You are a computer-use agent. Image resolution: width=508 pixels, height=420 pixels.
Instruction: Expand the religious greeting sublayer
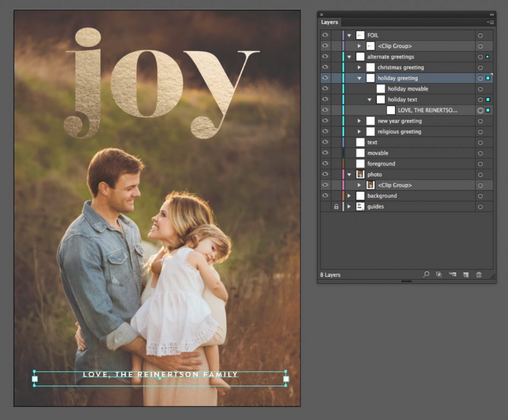click(x=359, y=132)
